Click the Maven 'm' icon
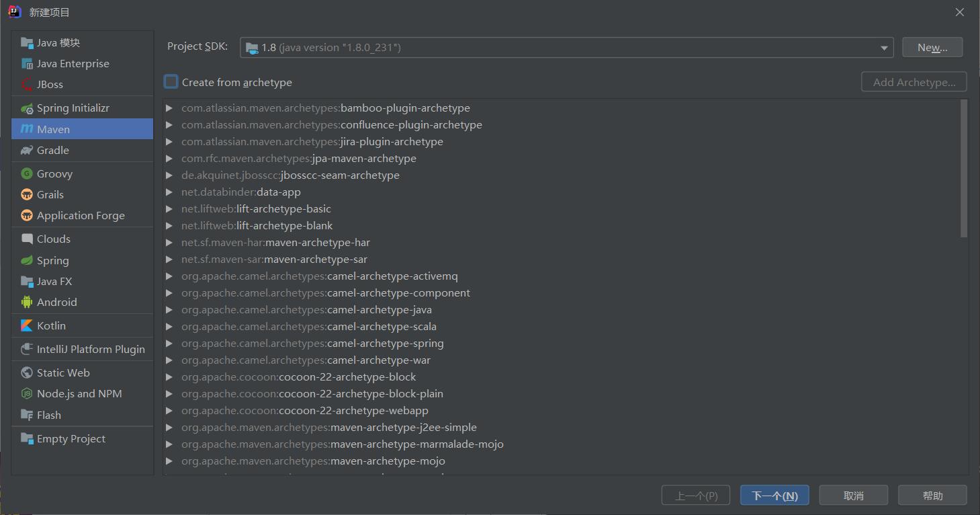This screenshot has width=980, height=515. 27,129
